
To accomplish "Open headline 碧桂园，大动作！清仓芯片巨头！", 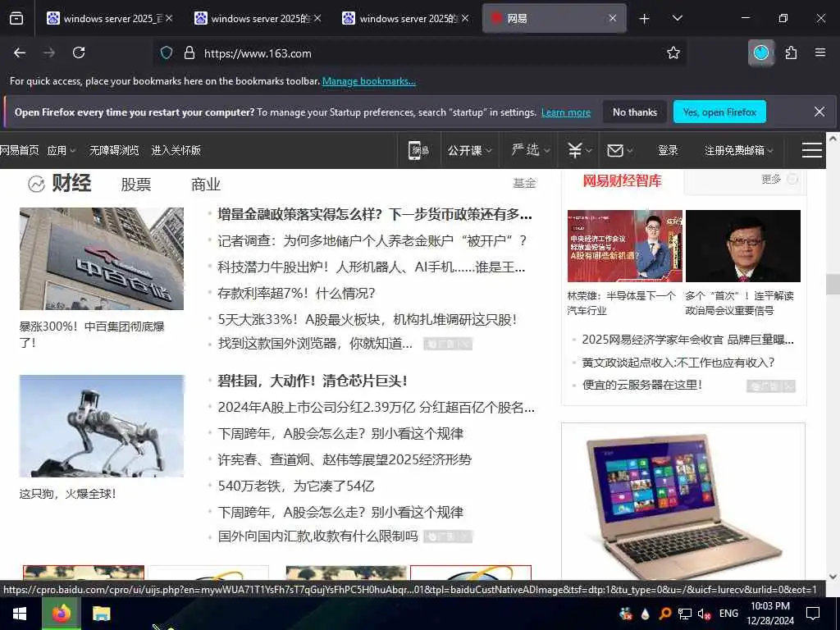I will point(313,381).
